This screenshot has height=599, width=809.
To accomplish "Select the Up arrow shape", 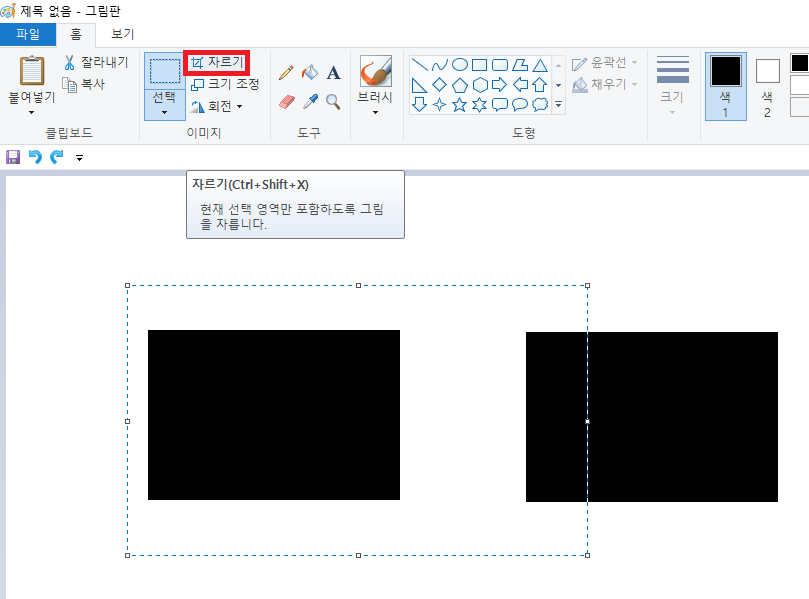I will [540, 85].
